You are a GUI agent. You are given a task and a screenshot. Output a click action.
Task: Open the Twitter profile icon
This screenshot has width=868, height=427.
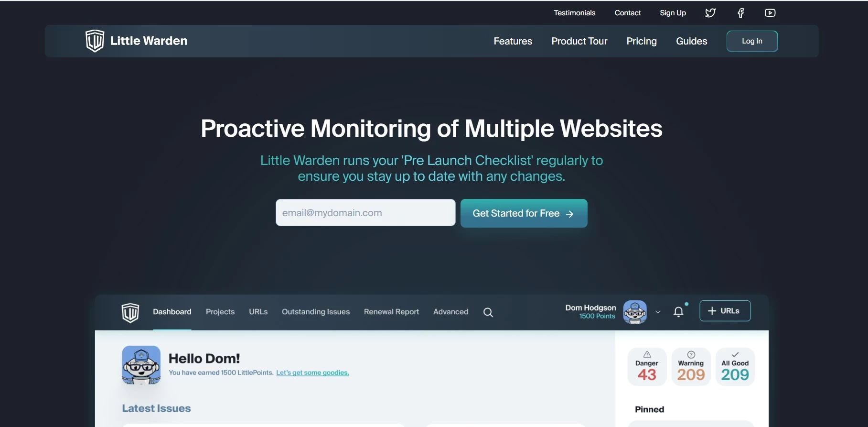(710, 13)
